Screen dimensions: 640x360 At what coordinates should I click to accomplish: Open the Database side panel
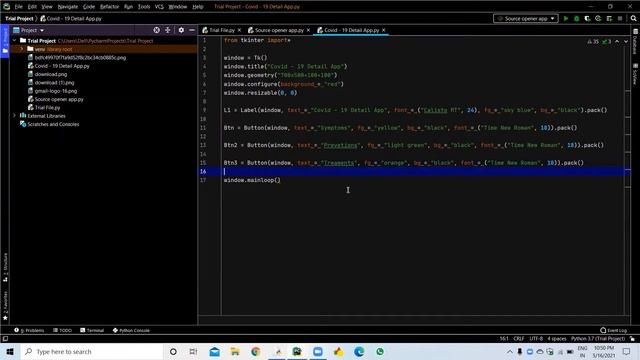[636, 41]
